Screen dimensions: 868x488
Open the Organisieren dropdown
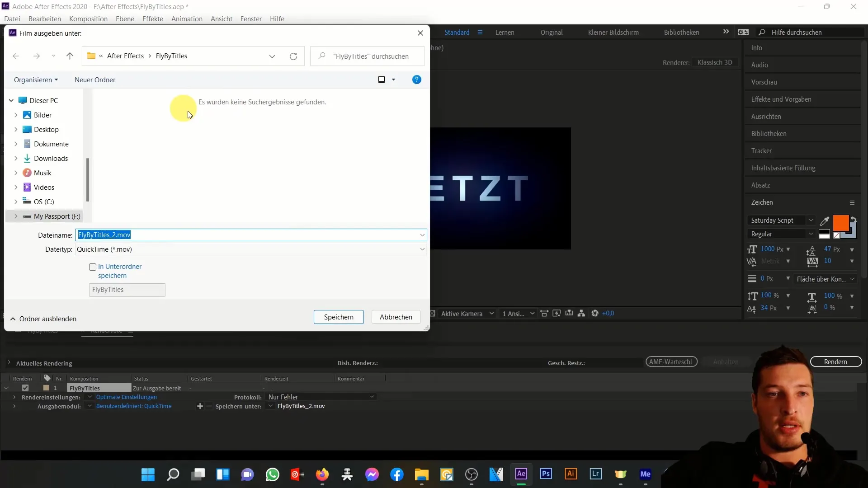(36, 80)
